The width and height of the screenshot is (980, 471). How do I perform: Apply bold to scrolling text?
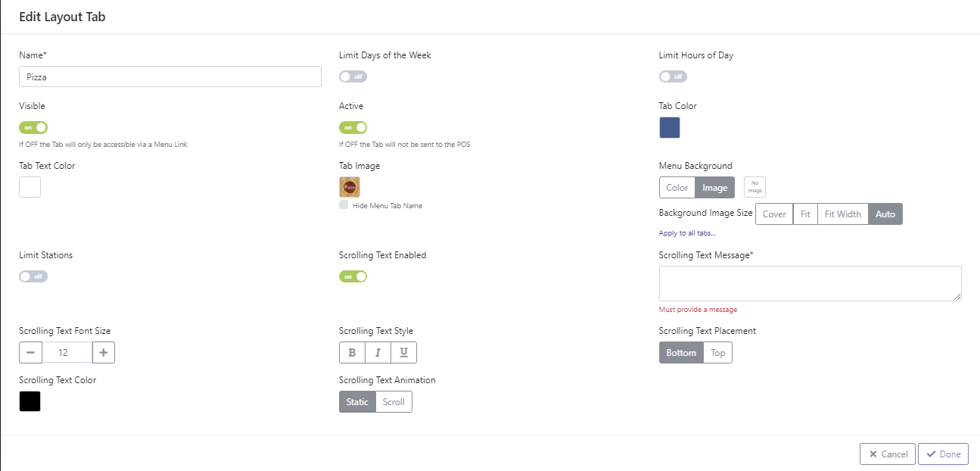click(351, 352)
